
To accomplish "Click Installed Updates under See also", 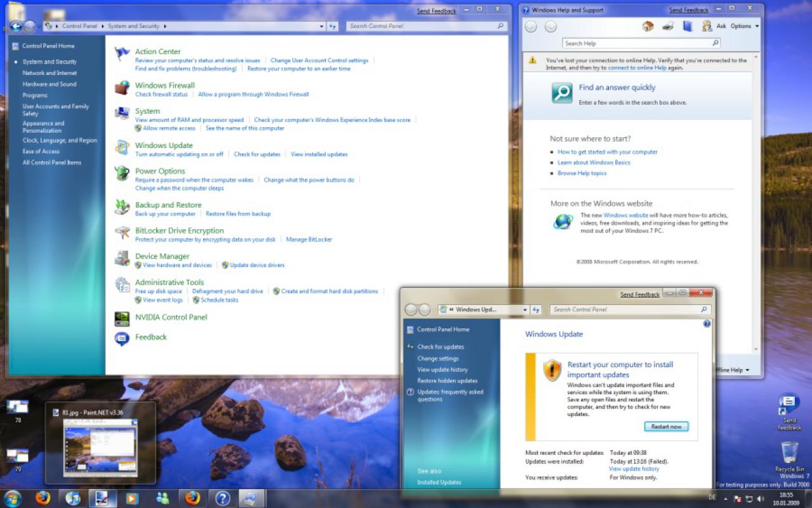I will [x=439, y=482].
